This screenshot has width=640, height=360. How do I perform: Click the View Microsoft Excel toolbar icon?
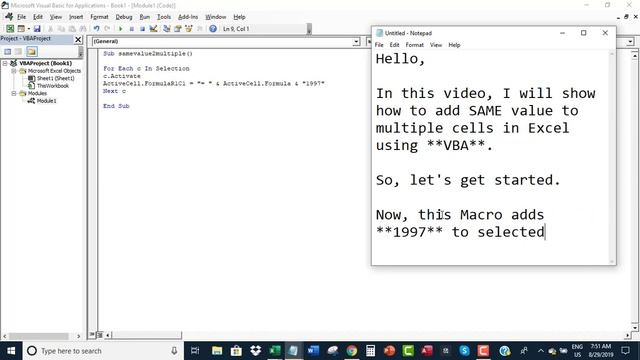10,29
